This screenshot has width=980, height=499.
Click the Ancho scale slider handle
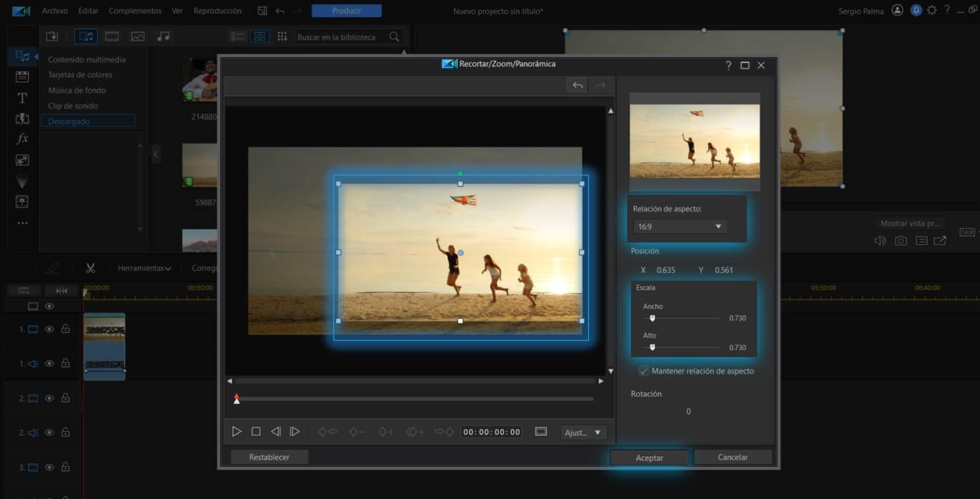tap(653, 318)
